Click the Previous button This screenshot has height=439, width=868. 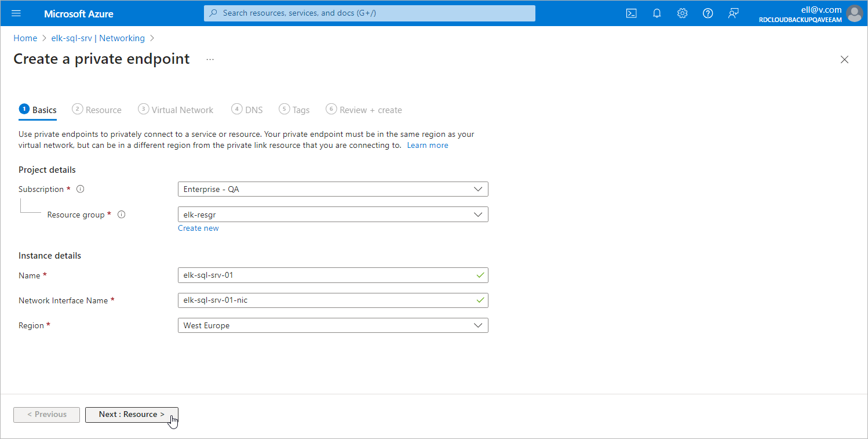pos(47,415)
